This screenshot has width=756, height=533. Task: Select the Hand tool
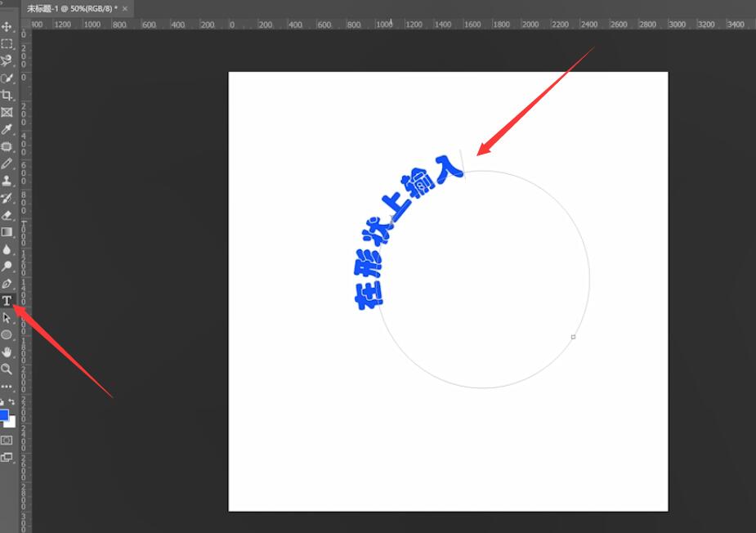(7, 352)
